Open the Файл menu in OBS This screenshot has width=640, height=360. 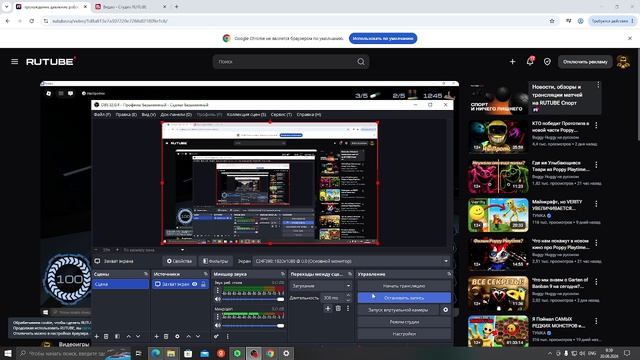coord(102,115)
